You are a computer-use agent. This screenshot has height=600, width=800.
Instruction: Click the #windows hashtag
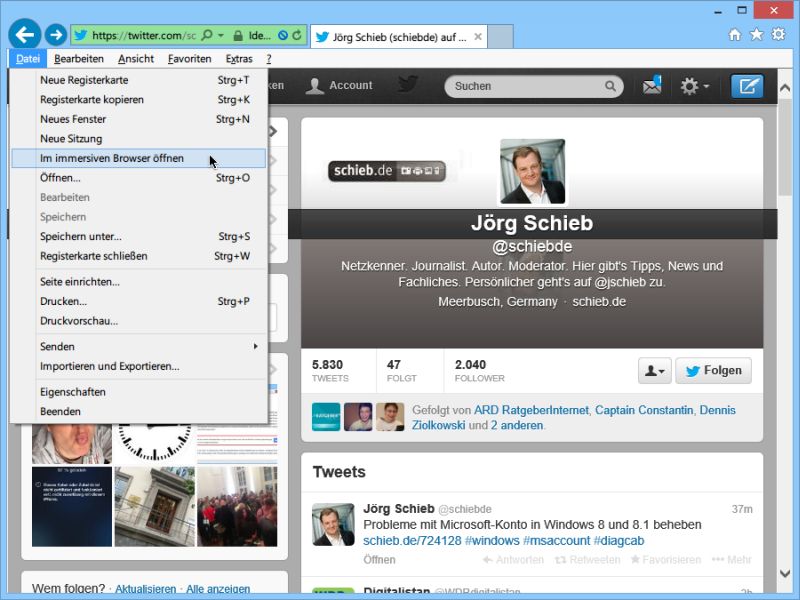pyautogui.click(x=492, y=540)
